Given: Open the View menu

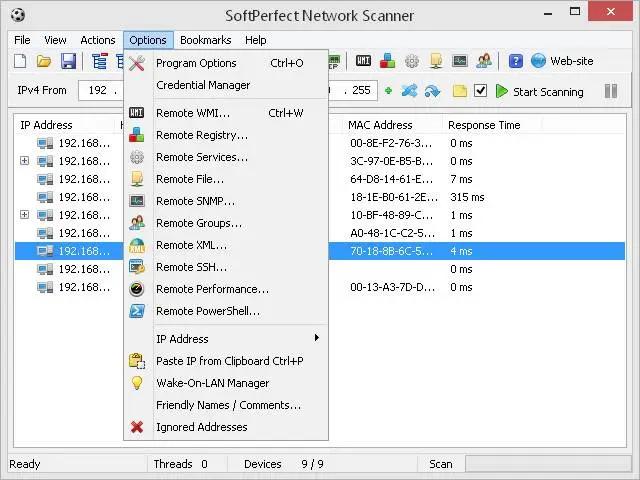Looking at the screenshot, I should [x=55, y=40].
